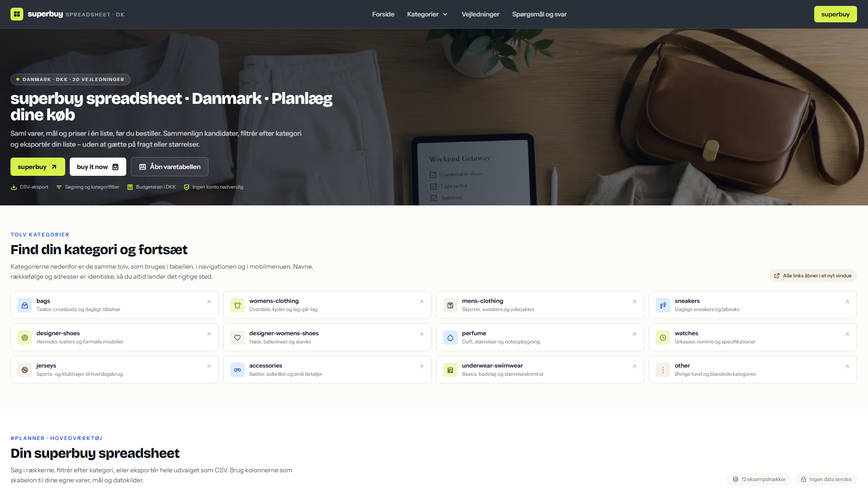
Task: Select the designer-shoes category icon
Action: pyautogui.click(x=25, y=338)
